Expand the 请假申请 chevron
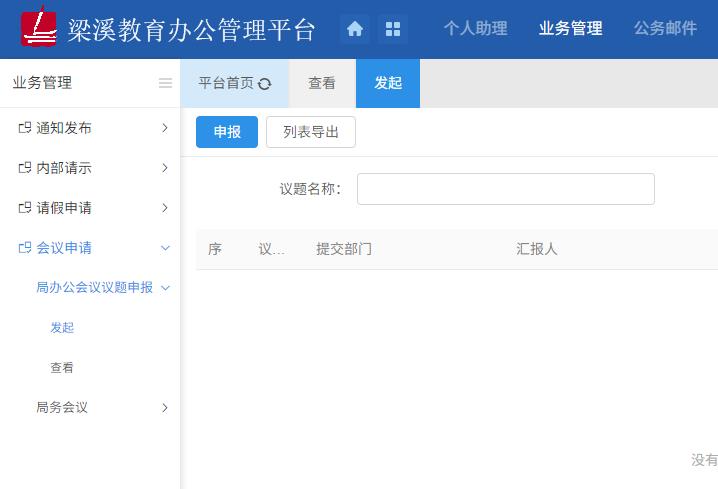Image resolution: width=718 pixels, height=489 pixels. (165, 208)
